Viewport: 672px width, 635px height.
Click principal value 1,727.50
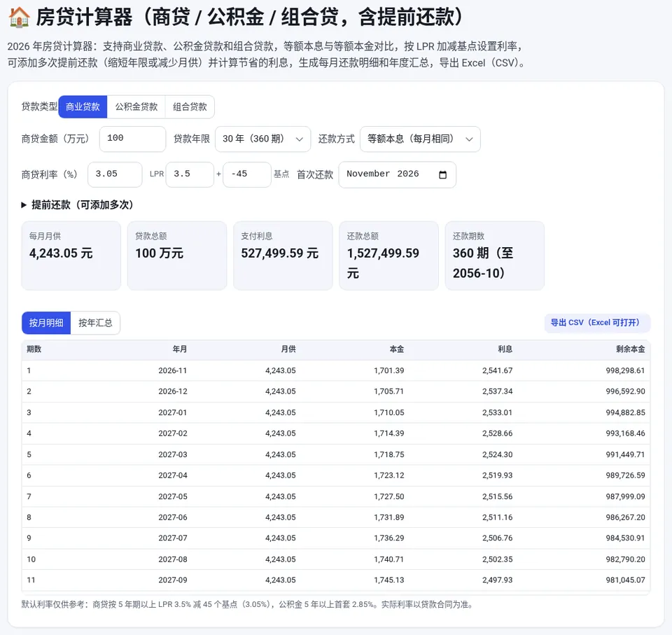tap(389, 496)
